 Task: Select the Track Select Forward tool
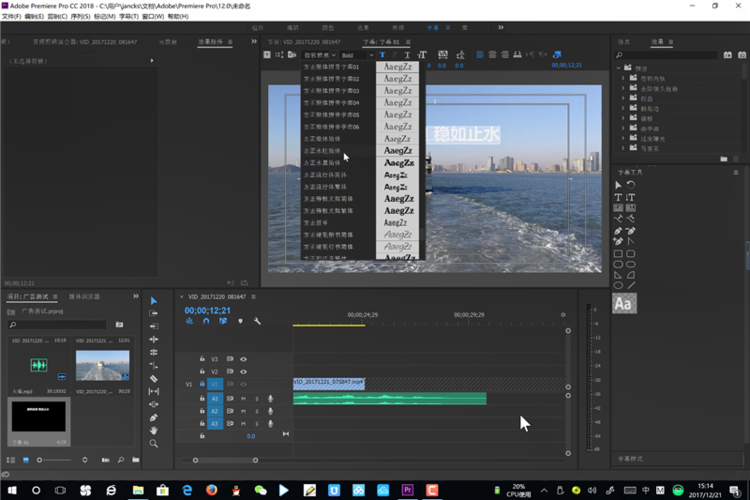point(154,313)
